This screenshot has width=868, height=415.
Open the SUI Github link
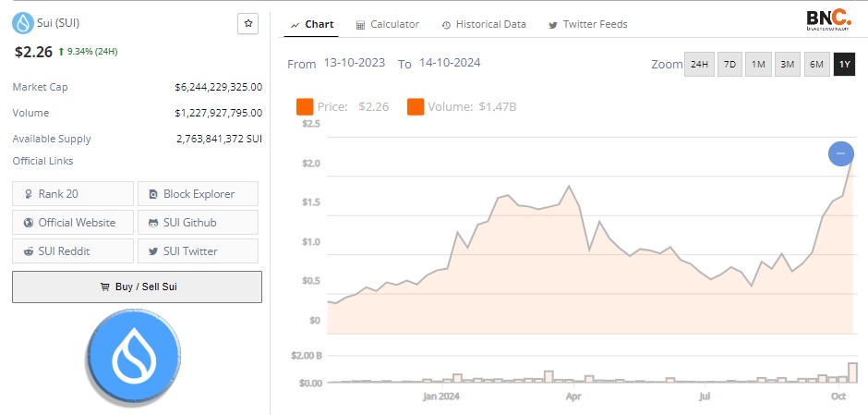(199, 223)
